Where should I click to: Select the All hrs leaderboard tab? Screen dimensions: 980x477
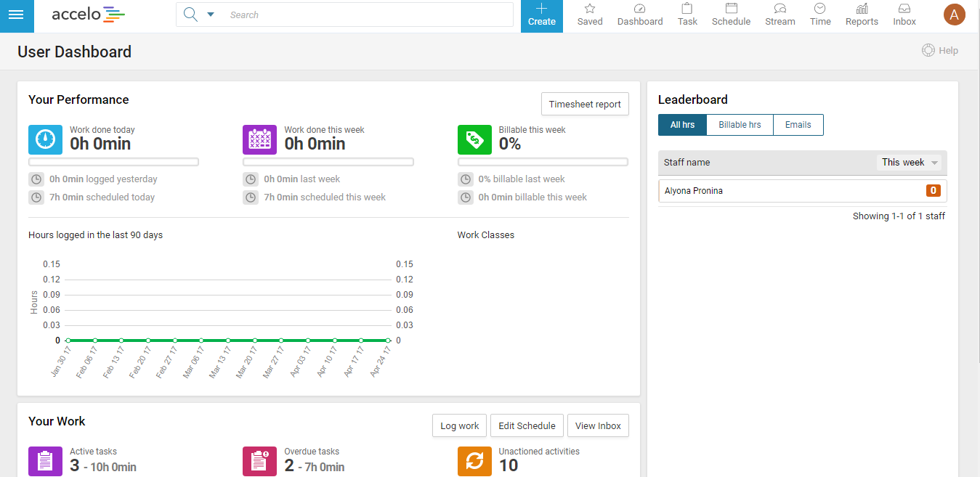(682, 125)
